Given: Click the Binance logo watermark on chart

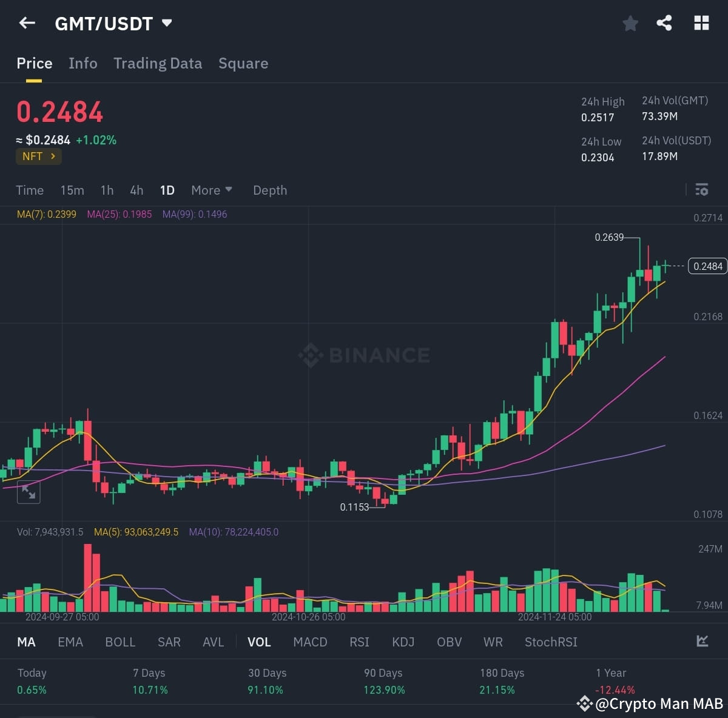Looking at the screenshot, I should click(363, 355).
